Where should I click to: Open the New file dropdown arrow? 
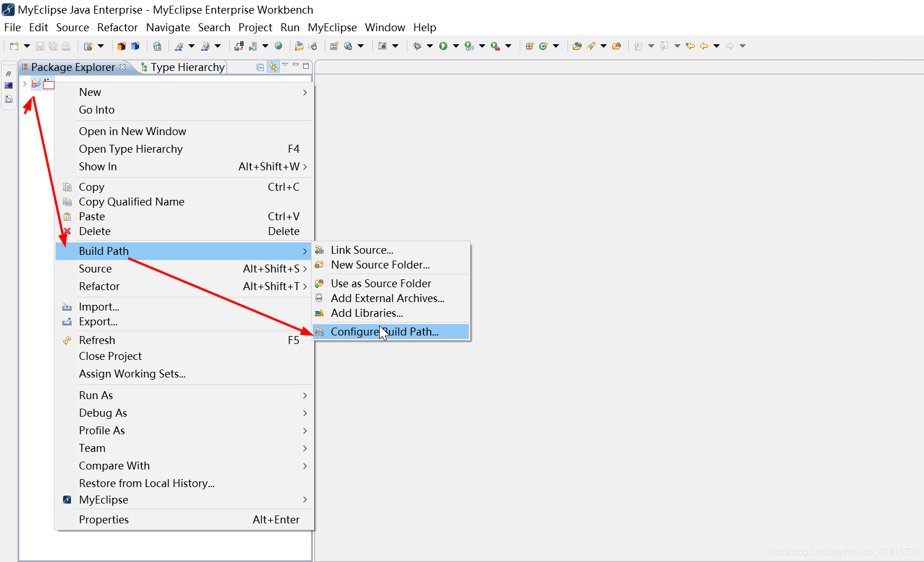point(27,46)
